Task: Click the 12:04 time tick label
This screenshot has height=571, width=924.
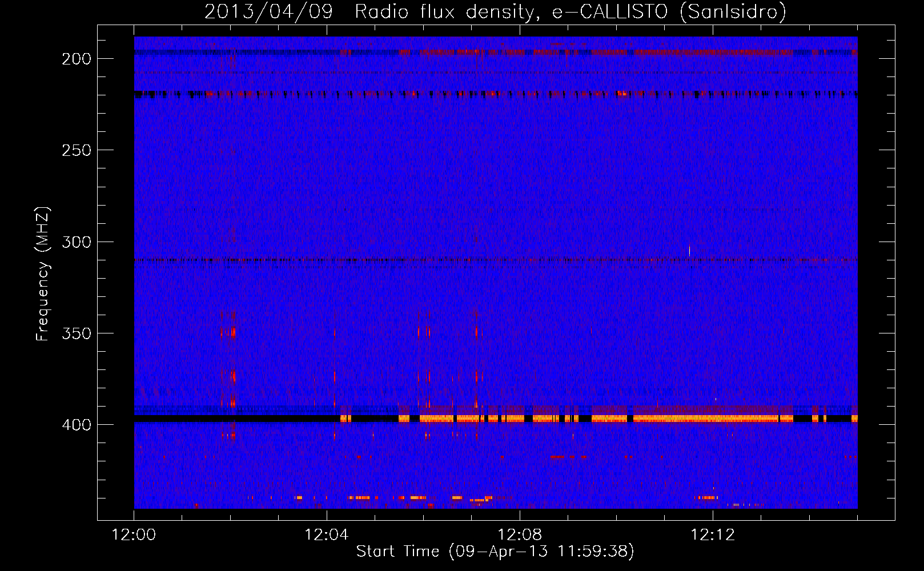Action: tap(327, 535)
